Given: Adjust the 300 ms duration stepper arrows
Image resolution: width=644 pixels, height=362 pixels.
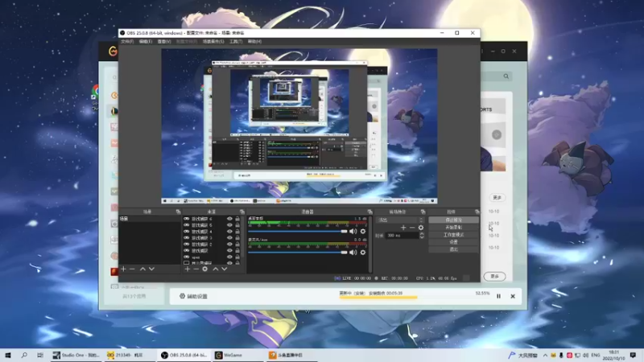Looking at the screenshot, I should 421,236.
